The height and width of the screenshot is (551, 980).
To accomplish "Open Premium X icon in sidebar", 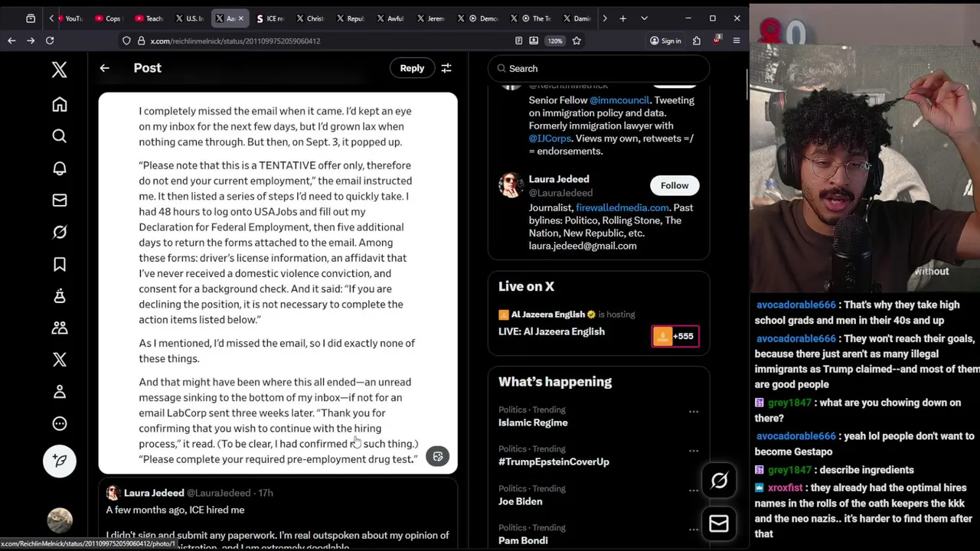I will 60,360.
